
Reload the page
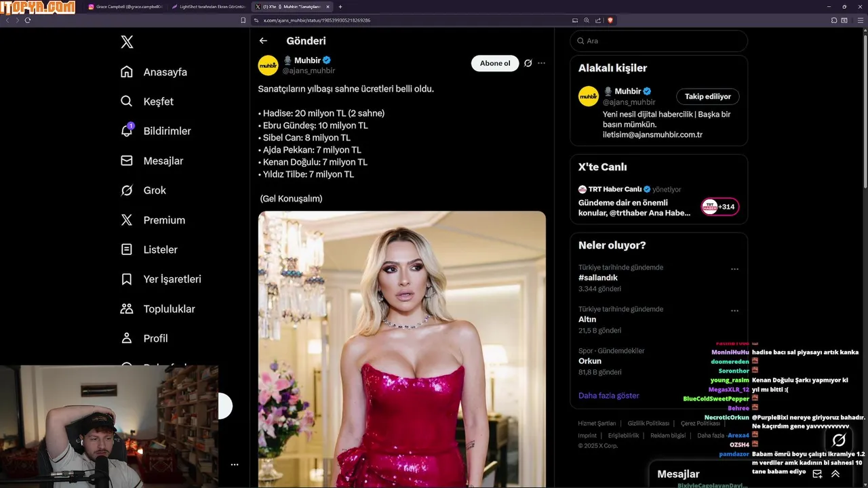28,20
